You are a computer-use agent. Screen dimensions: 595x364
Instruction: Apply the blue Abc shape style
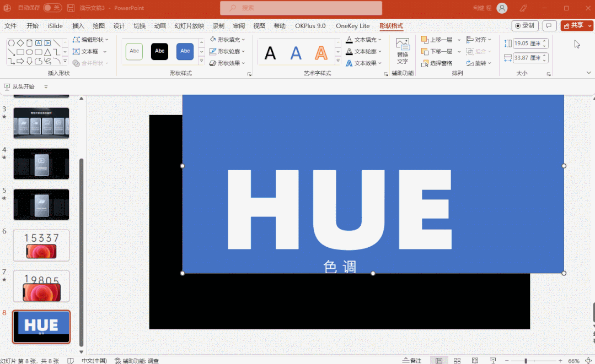point(185,51)
